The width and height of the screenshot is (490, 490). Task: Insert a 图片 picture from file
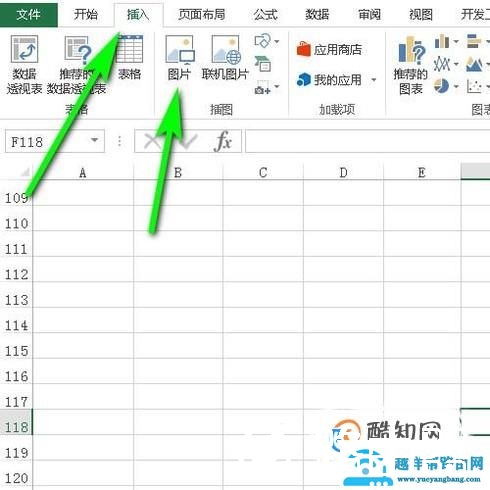click(179, 58)
